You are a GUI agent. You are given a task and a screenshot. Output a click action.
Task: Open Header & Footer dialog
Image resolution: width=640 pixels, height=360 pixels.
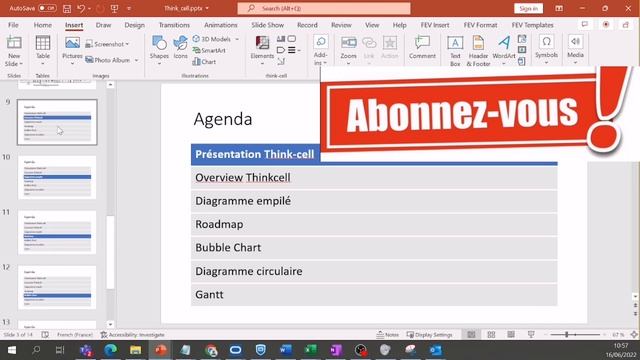coord(478,51)
